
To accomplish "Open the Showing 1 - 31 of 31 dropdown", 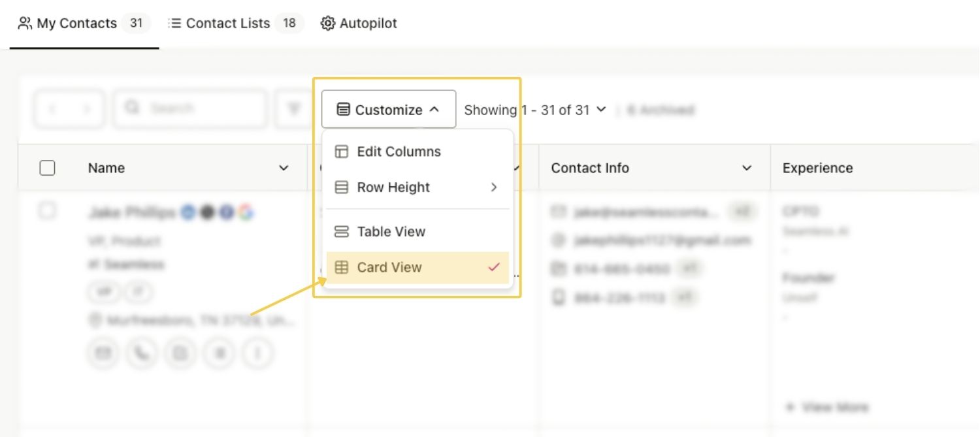I will pyautogui.click(x=535, y=110).
